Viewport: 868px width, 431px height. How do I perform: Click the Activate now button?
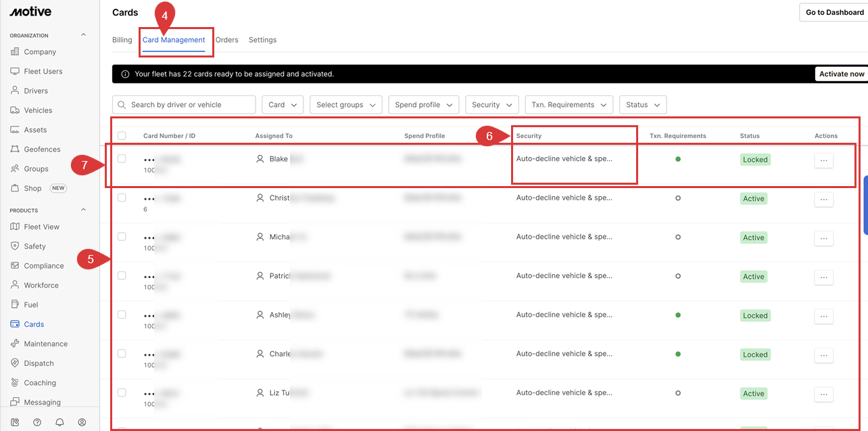pos(841,74)
